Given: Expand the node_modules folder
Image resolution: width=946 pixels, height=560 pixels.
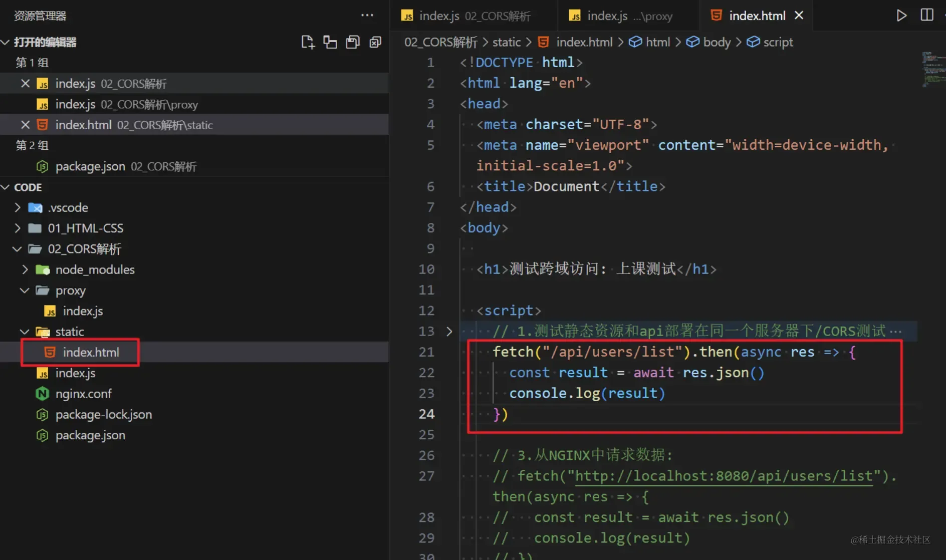Looking at the screenshot, I should tap(25, 269).
